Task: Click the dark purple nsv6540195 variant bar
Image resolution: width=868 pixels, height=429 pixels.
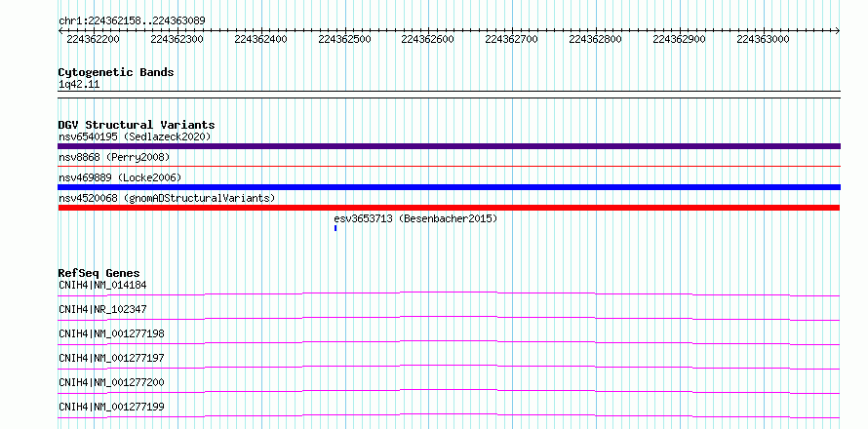Action: [x=449, y=146]
